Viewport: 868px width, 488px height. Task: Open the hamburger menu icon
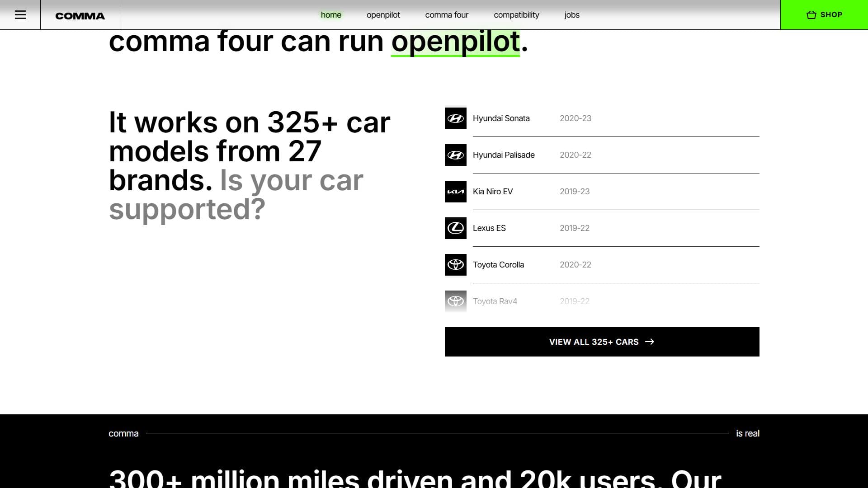click(20, 15)
